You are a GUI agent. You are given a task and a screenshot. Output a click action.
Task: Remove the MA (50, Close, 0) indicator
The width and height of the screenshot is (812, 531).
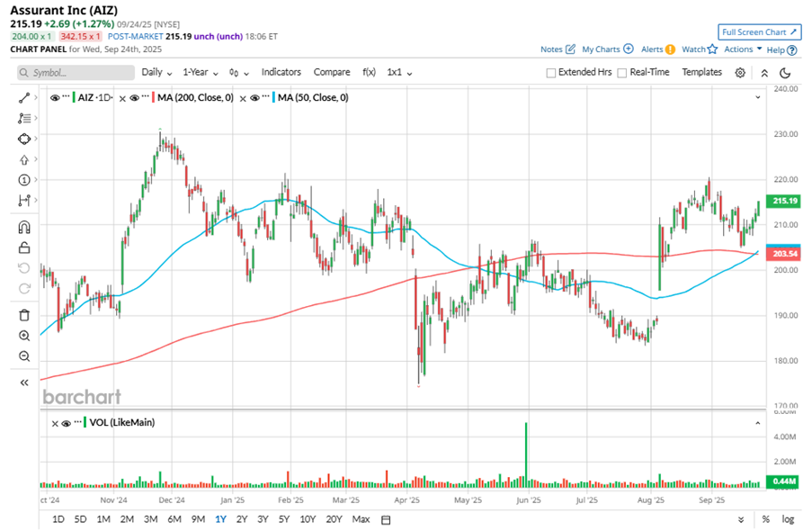click(x=243, y=98)
